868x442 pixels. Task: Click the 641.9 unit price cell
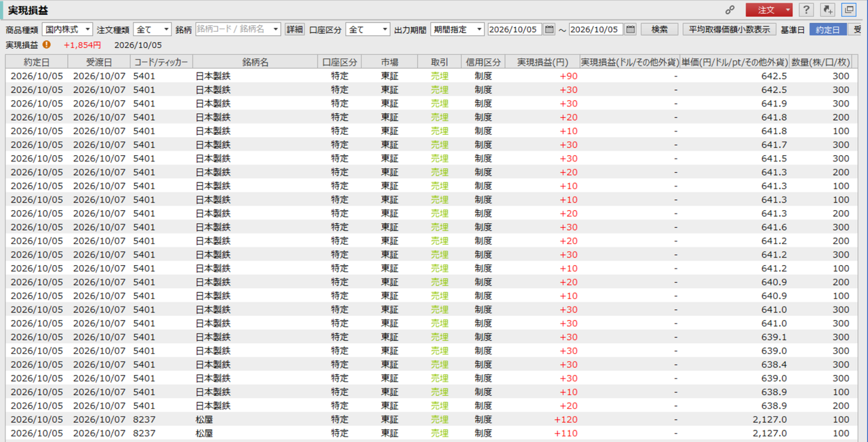click(x=774, y=104)
